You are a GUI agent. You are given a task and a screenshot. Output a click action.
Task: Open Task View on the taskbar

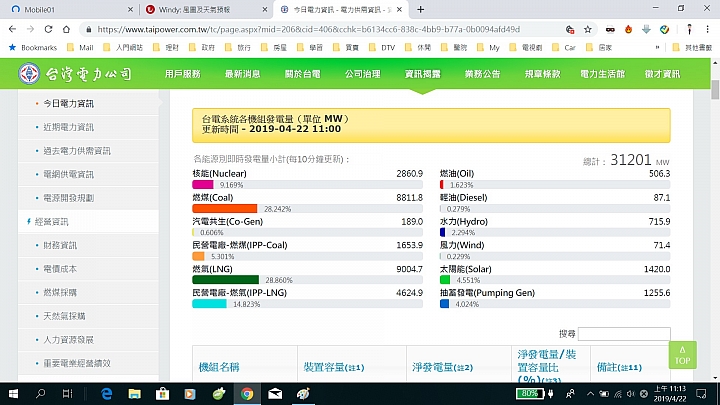point(68,394)
